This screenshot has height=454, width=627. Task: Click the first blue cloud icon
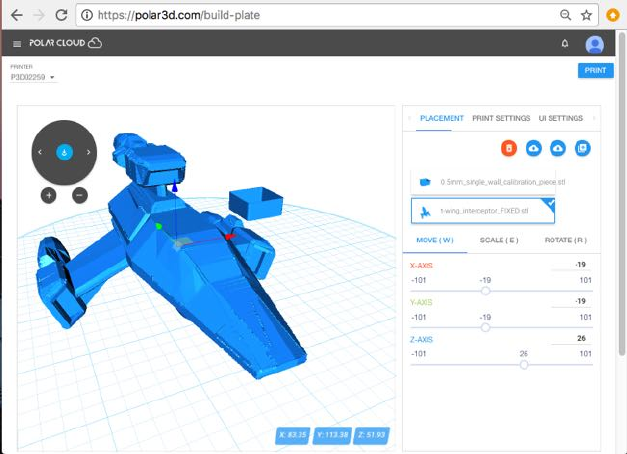(533, 148)
